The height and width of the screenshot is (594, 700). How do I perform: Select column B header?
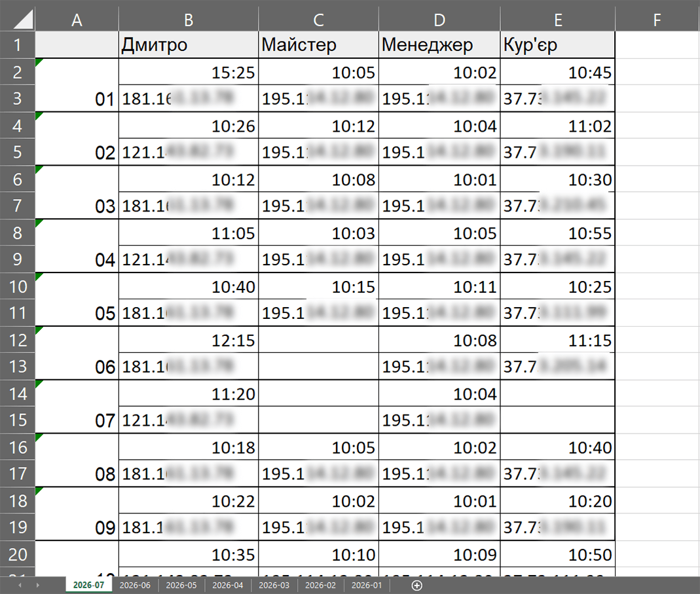[189, 20]
